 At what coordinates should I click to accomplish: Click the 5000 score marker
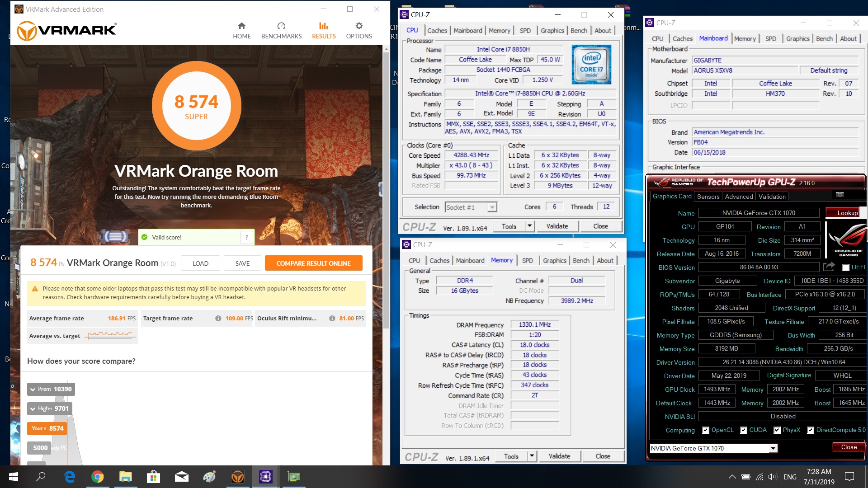click(40, 448)
